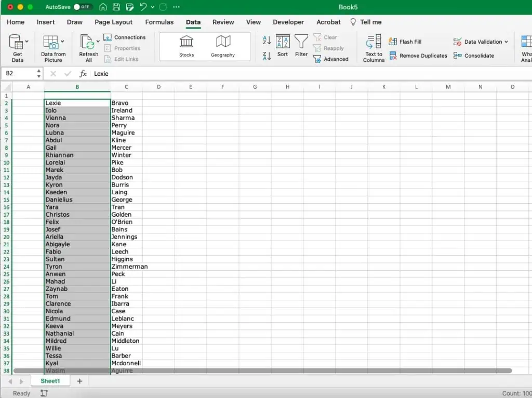Open the Name Box dropdown arrow
This screenshot has height=398, width=532.
[x=38, y=73]
